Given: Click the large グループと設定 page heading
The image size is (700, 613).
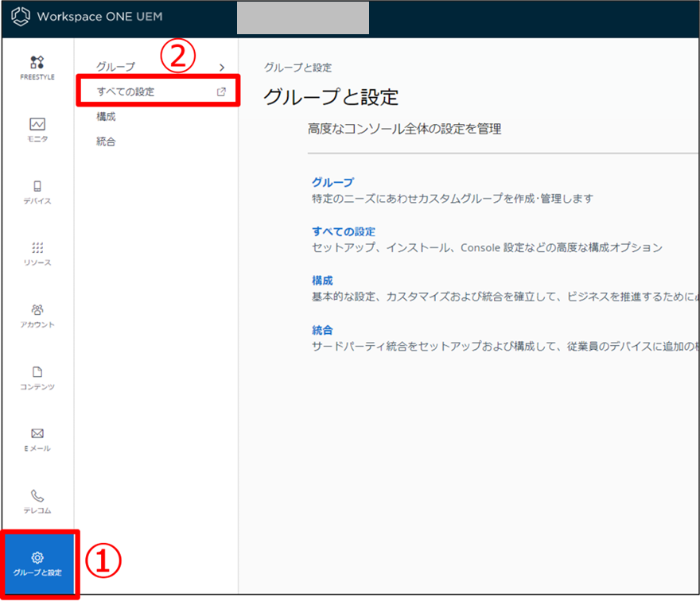Looking at the screenshot, I should coord(331,97).
